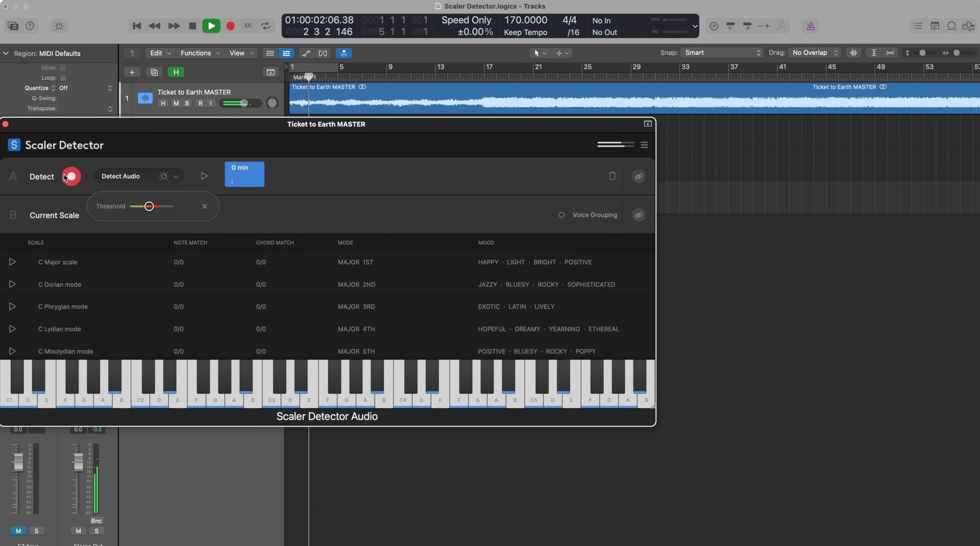
Task: Expand Detect Audio settings chevron
Action: click(176, 177)
